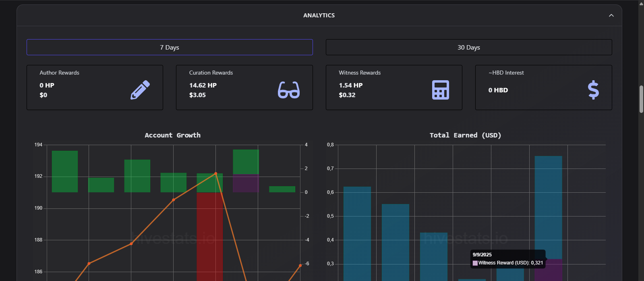The width and height of the screenshot is (644, 281).
Task: Click the "14.62 HP" curation value
Action: tap(203, 85)
